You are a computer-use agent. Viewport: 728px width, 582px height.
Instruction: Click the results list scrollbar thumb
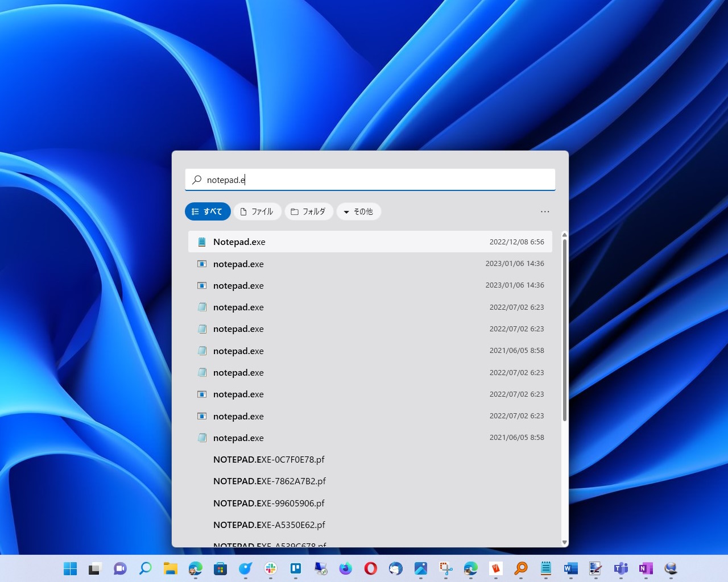564,330
